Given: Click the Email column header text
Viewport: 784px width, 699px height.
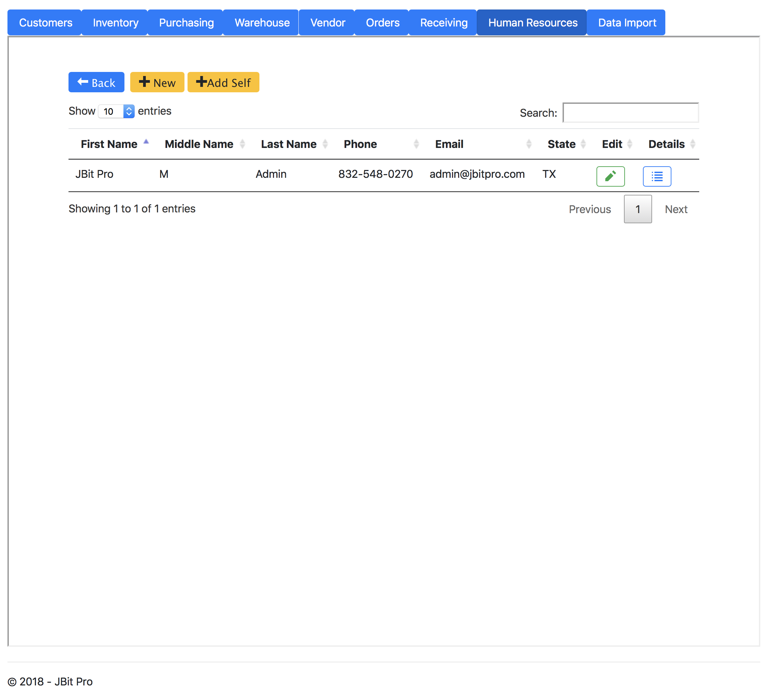Looking at the screenshot, I should point(449,144).
